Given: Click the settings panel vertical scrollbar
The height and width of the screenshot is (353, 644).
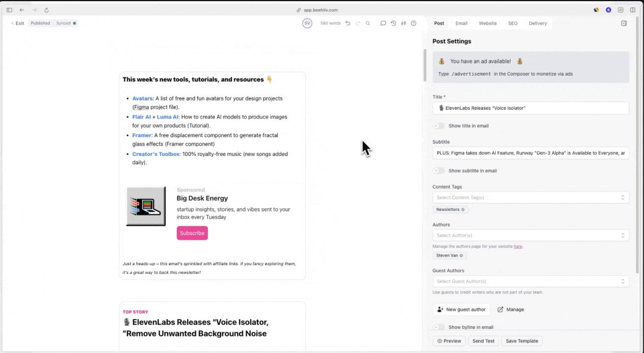Looking at the screenshot, I should [637, 147].
